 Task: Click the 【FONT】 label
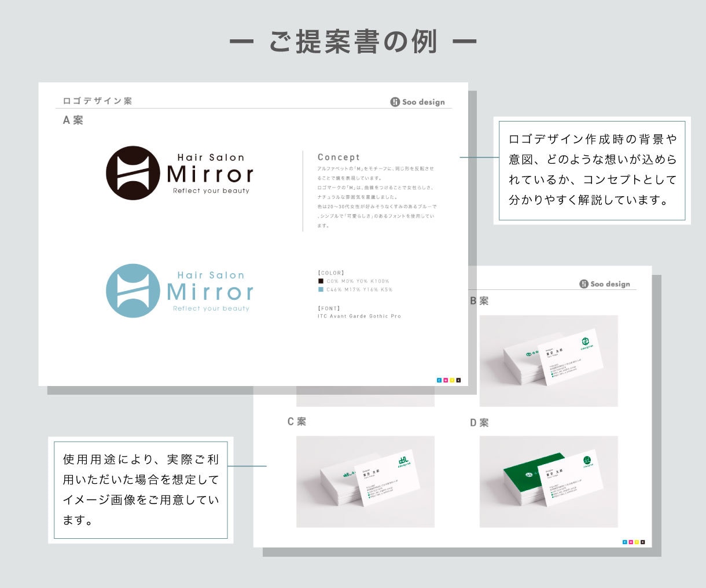click(329, 308)
